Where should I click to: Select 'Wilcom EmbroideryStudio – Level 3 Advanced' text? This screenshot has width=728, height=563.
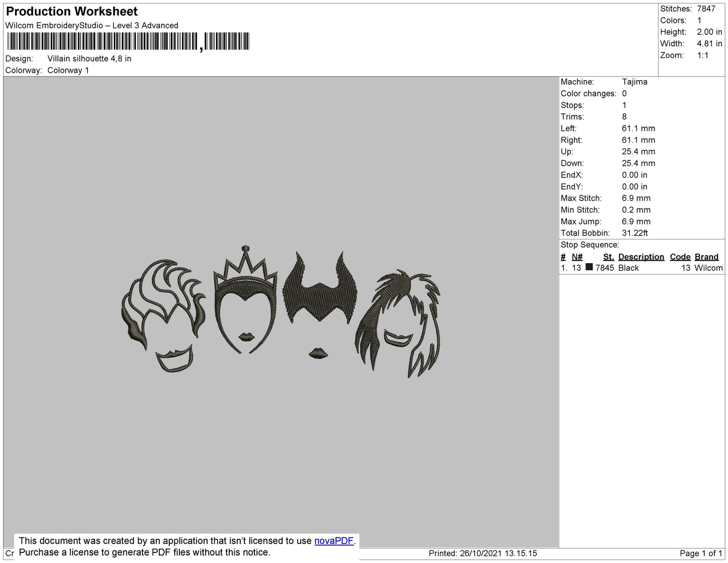point(92,25)
